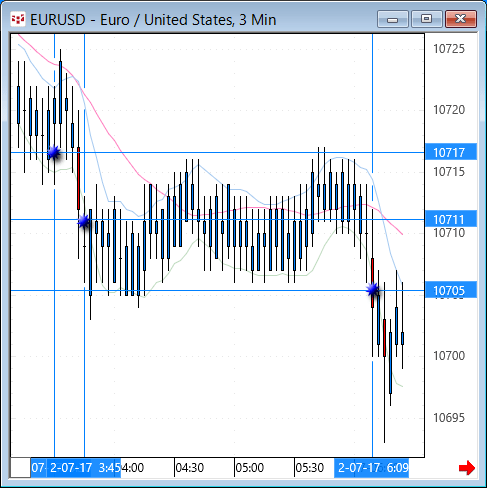Image resolution: width=487 pixels, height=488 pixels.
Task: Click the 2-07-17 3:45 time label
Action: (83, 468)
